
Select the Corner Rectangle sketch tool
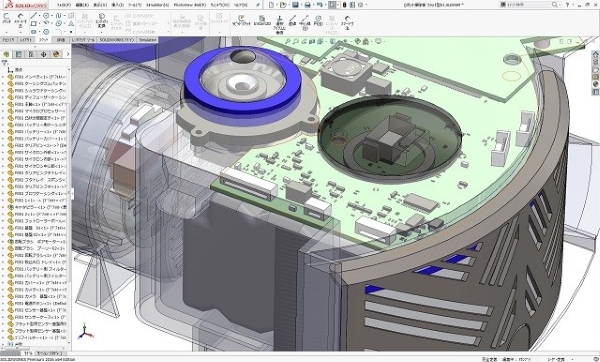(x=34, y=24)
